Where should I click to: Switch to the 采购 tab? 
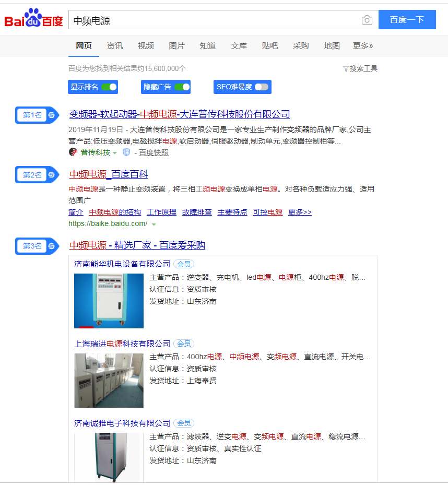[301, 46]
